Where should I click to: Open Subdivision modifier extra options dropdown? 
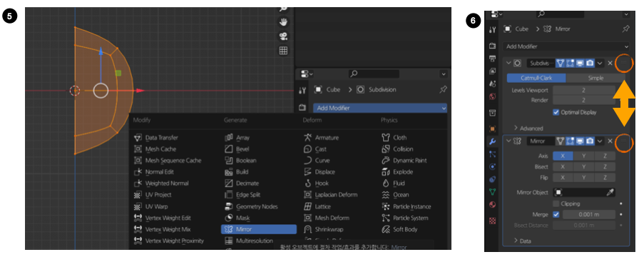600,64
